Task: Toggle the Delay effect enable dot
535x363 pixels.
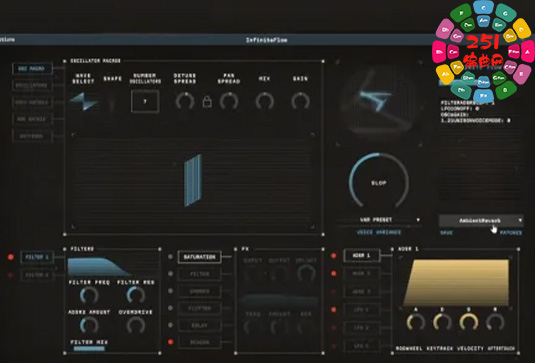Action: [x=171, y=325]
